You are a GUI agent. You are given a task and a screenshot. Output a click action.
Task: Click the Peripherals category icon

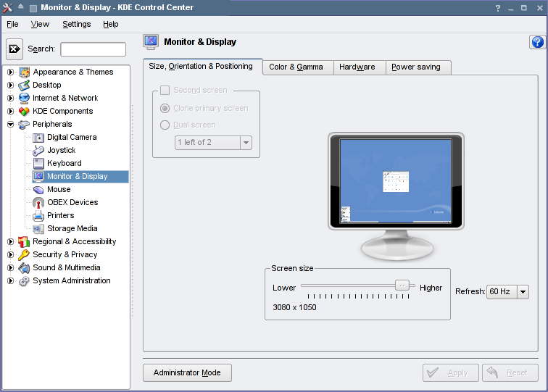[24, 124]
